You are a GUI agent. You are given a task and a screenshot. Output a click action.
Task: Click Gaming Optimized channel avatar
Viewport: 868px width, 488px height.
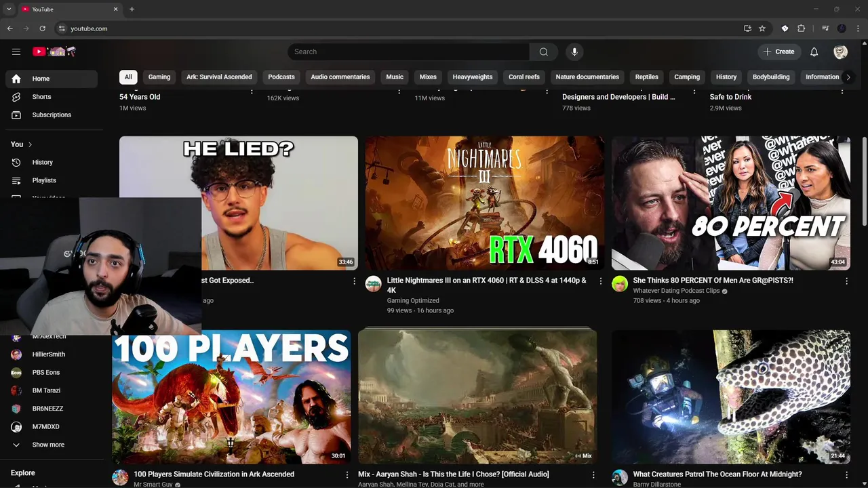click(x=374, y=284)
